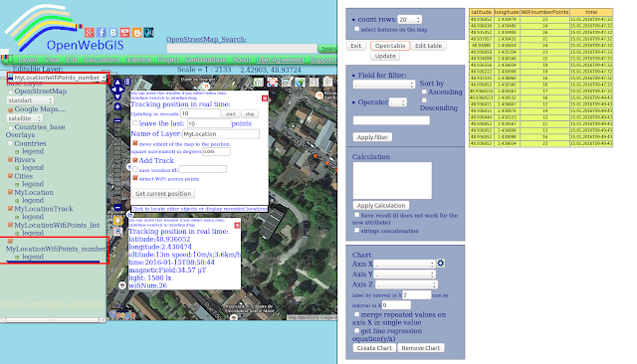Click the globe icon in map toolbar

coord(300,83)
